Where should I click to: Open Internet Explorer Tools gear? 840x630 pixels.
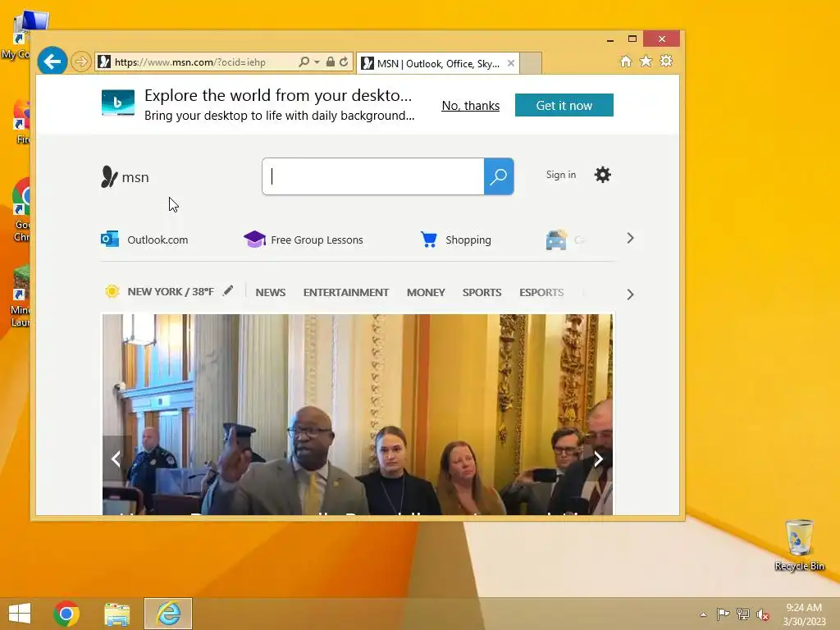[x=666, y=61]
